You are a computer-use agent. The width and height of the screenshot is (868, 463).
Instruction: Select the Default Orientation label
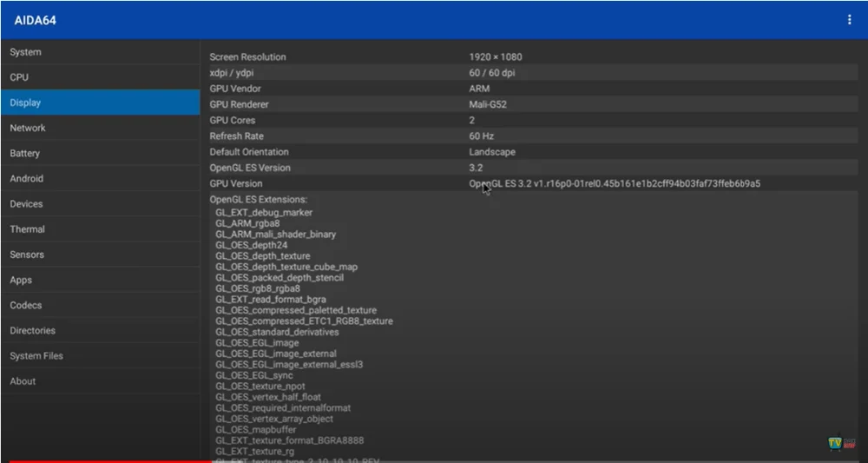pos(249,152)
